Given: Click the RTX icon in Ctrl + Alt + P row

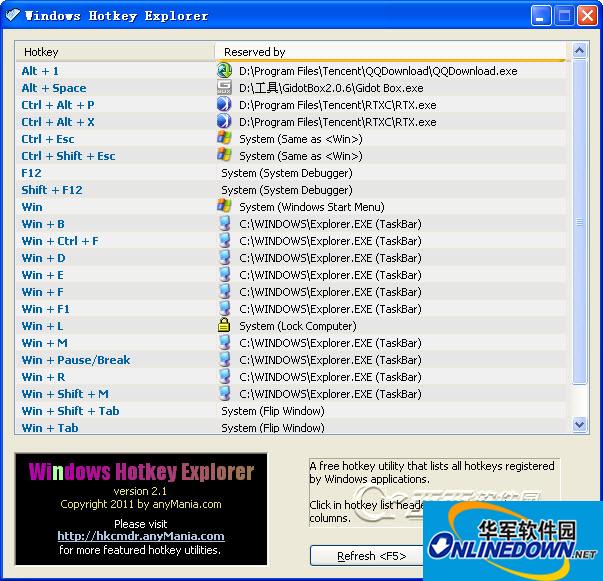Looking at the screenshot, I should pyautogui.click(x=224, y=105).
